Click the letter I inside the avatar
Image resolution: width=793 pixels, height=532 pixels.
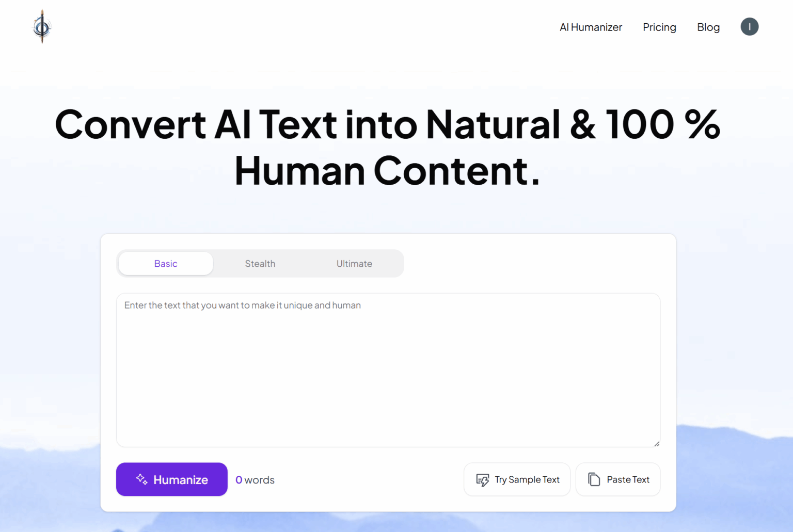(750, 26)
